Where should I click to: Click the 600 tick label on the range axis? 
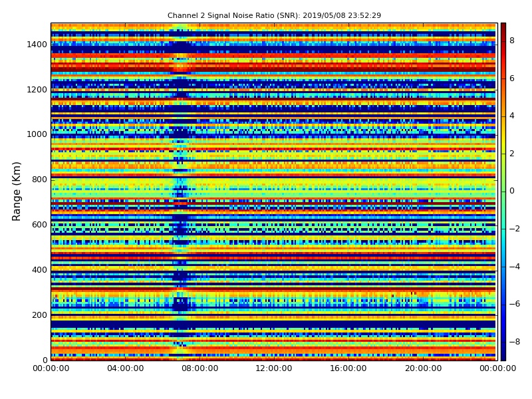click(x=39, y=225)
